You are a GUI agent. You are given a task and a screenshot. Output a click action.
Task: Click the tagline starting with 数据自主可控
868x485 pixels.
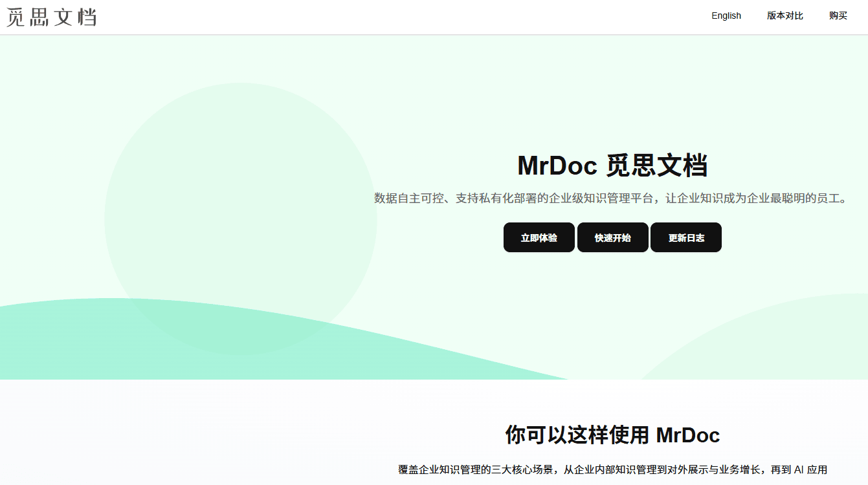coord(611,199)
